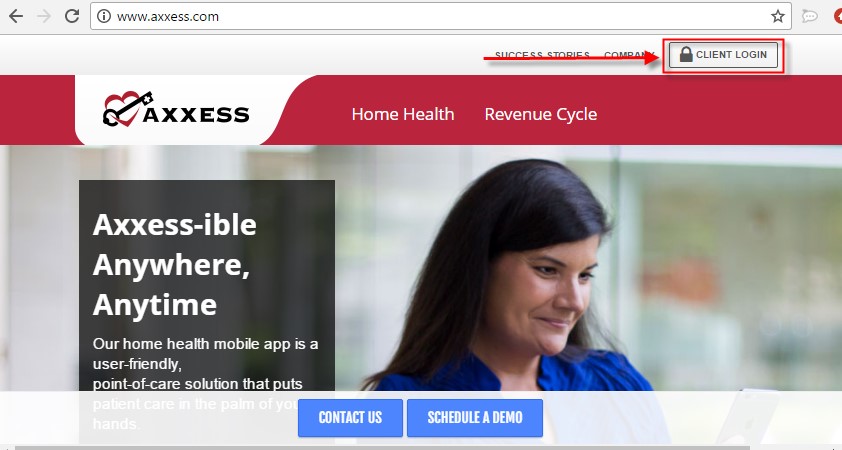842x450 pixels.
Task: Click the home health mobile app description text
Action: pos(205,383)
